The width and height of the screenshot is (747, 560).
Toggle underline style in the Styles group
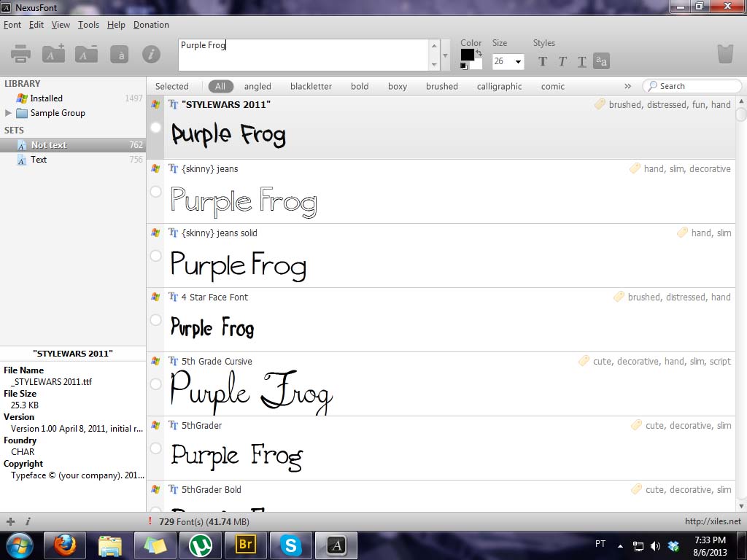(x=581, y=61)
